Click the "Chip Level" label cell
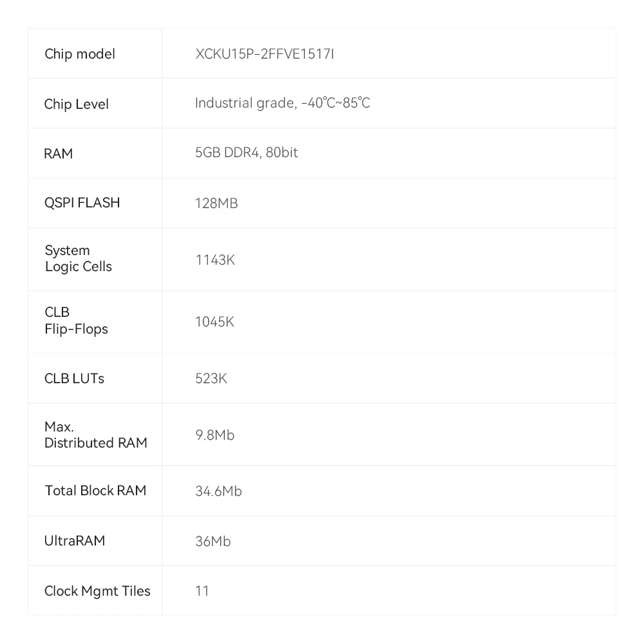Screen dimensions: 644x644 coord(77,104)
